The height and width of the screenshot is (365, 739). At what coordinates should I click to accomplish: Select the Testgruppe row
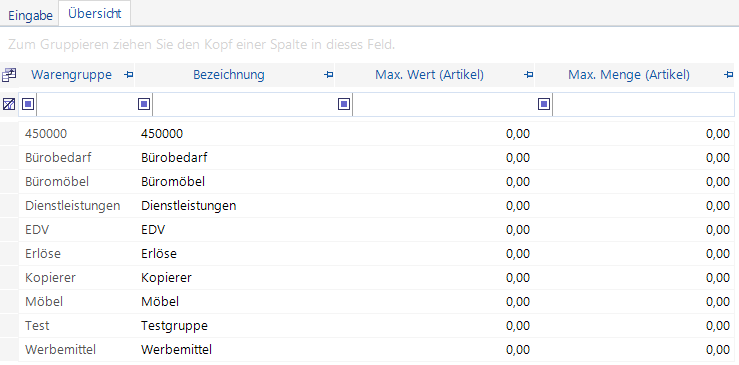point(377,326)
